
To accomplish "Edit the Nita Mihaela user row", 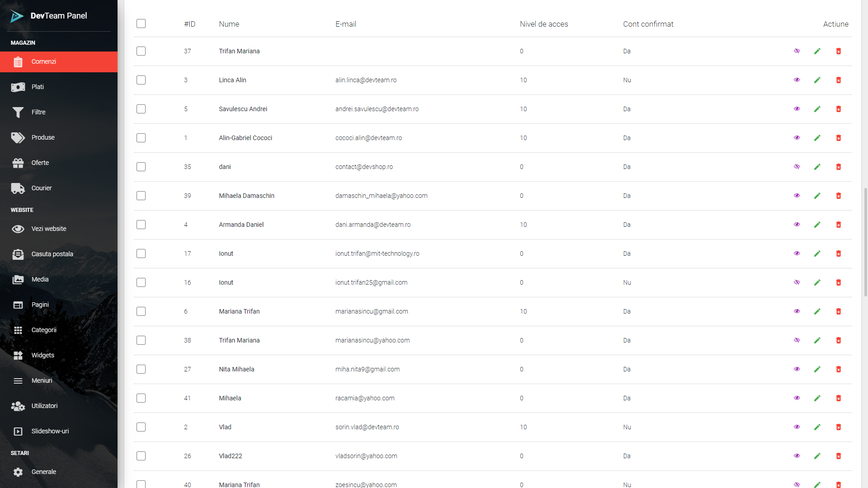I will tap(817, 369).
